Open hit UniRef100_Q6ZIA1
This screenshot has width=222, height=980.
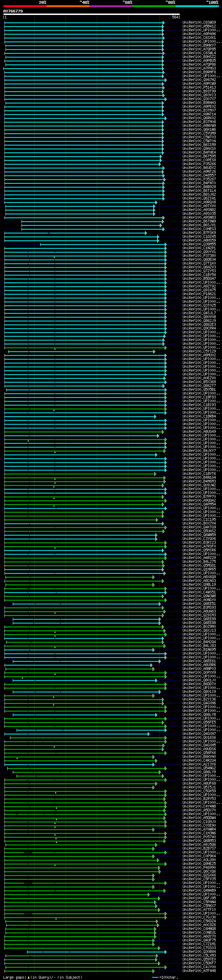[199, 198]
